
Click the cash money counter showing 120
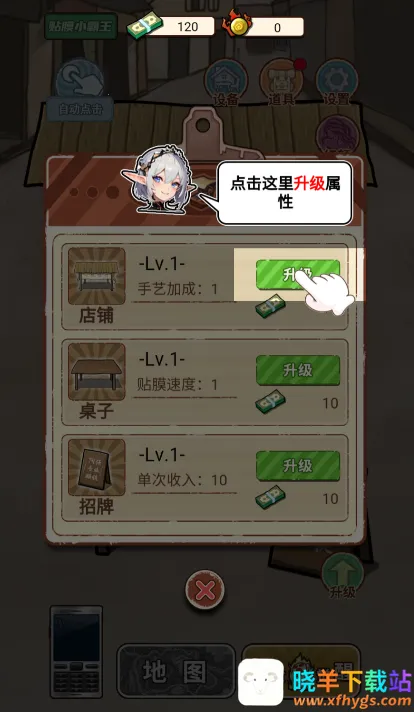tap(171, 27)
